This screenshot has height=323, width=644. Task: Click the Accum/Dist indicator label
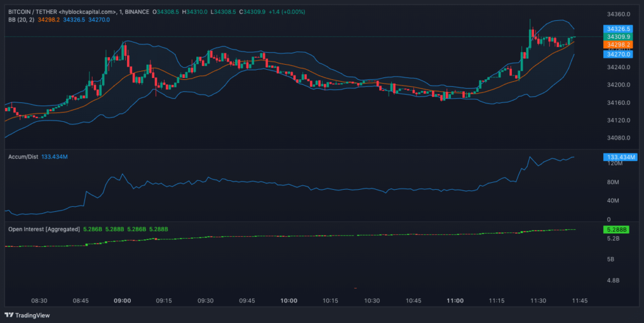24,156
